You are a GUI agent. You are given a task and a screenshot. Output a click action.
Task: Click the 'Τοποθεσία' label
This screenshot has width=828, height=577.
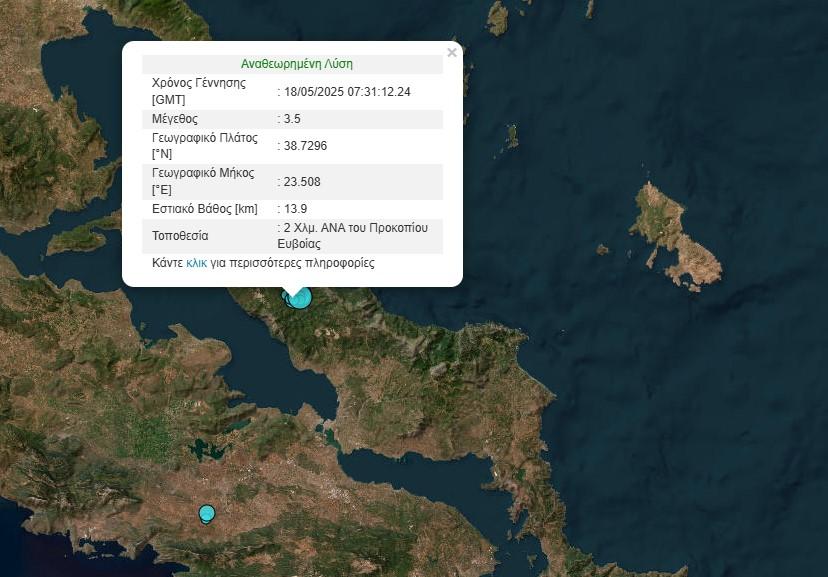[x=180, y=235]
